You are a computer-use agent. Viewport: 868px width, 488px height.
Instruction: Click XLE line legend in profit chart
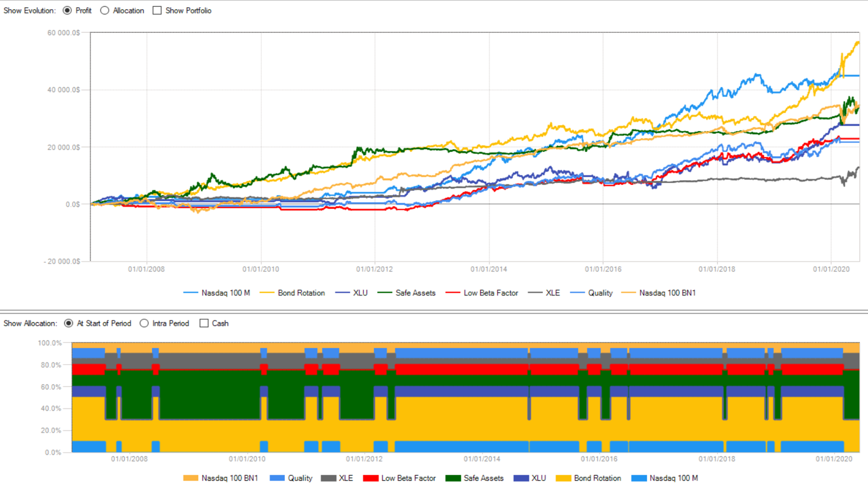[x=544, y=293]
